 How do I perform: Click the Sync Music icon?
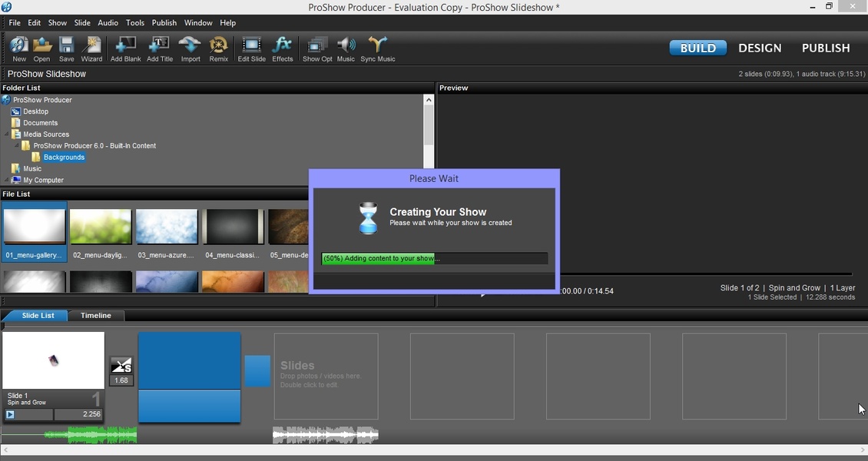point(377,48)
